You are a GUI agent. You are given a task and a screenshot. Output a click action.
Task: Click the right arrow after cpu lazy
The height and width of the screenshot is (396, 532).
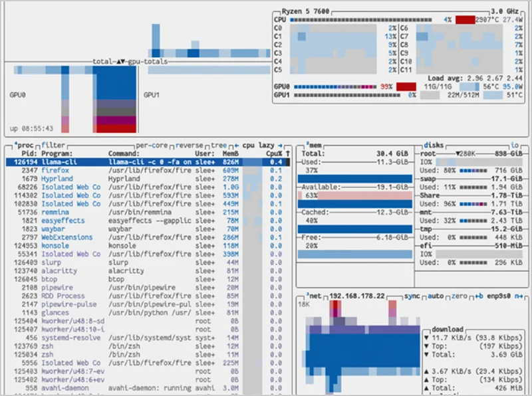pos(281,145)
